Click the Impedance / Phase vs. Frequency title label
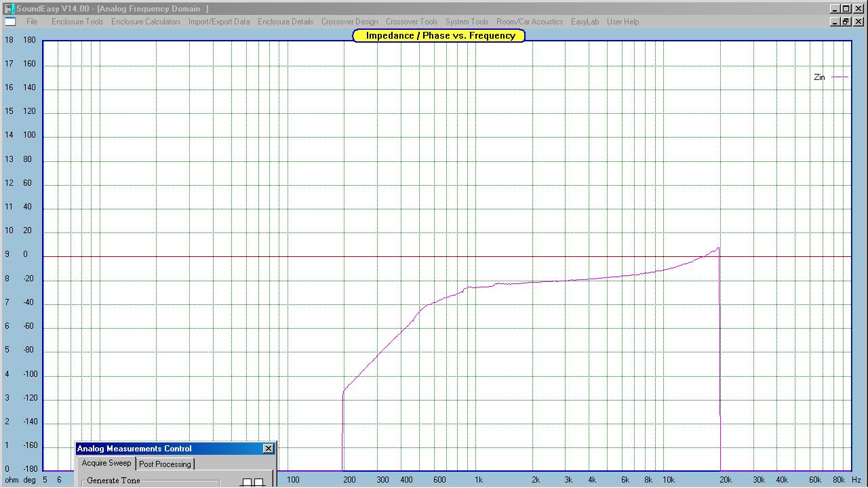Screen dimensions: 868x488 pyautogui.click(x=439, y=35)
